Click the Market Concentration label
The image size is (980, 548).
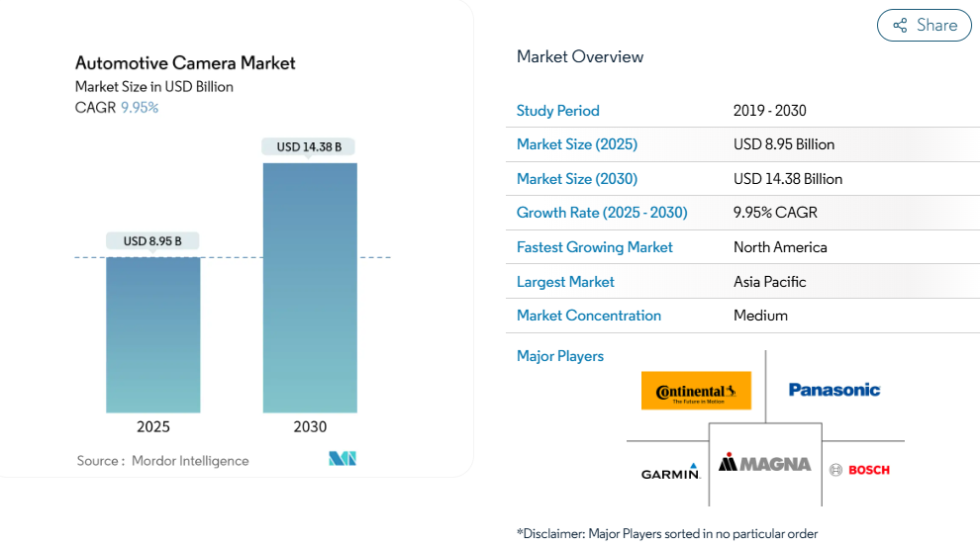[589, 316]
